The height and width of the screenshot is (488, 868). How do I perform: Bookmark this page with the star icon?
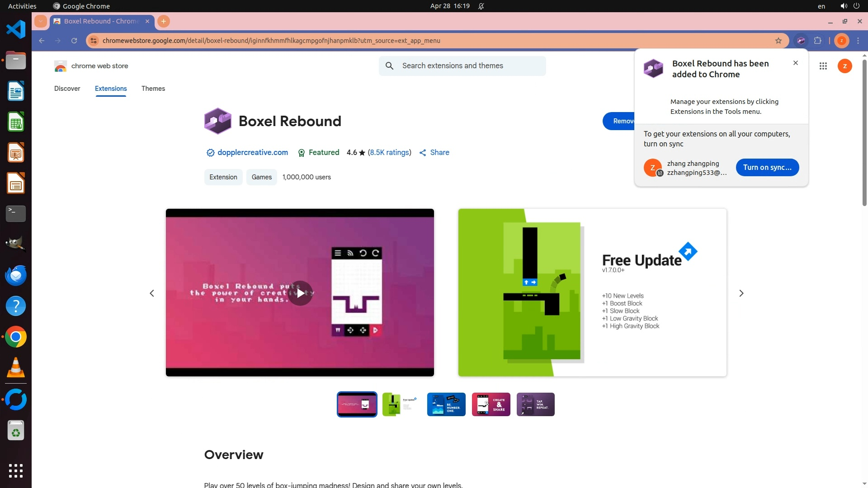click(778, 41)
